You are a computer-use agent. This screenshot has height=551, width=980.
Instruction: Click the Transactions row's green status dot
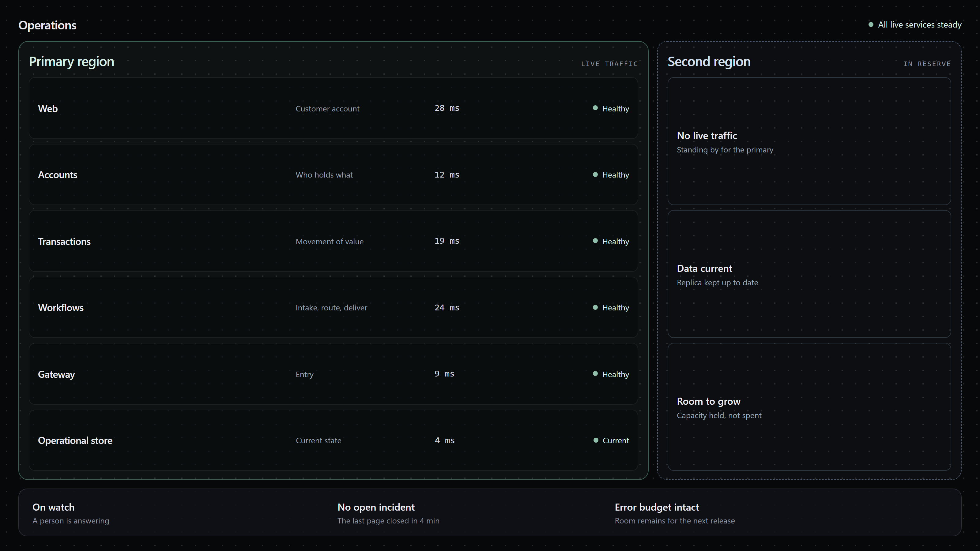(595, 241)
